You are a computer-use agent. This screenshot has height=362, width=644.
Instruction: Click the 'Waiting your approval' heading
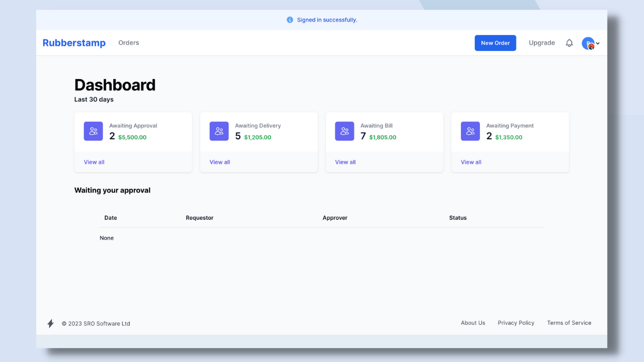112,191
